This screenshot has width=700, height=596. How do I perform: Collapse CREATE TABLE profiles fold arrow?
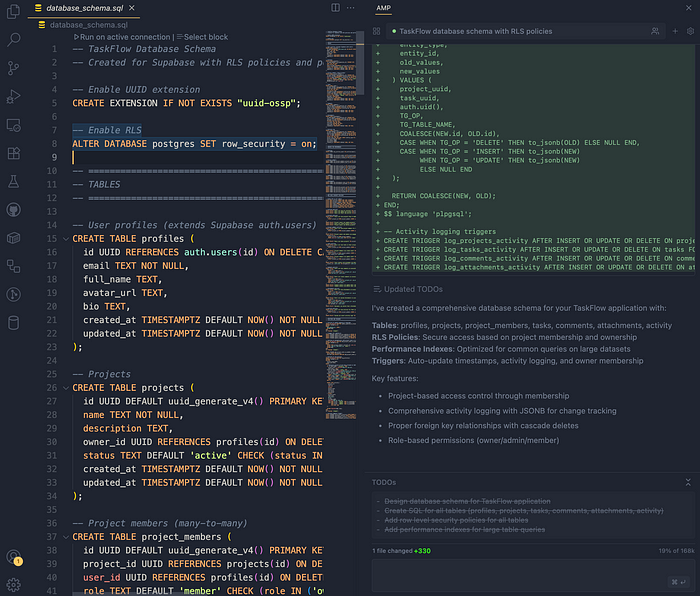pos(66,239)
